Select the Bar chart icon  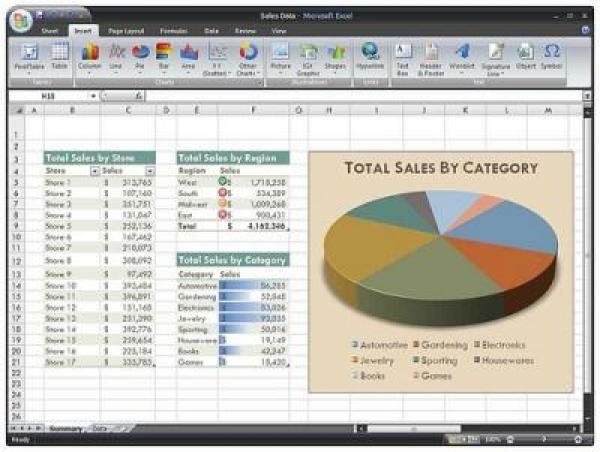point(164,57)
